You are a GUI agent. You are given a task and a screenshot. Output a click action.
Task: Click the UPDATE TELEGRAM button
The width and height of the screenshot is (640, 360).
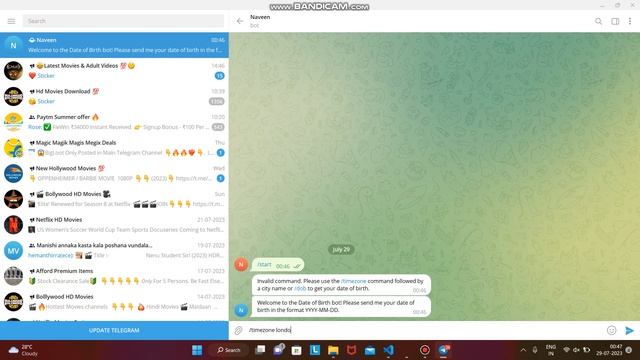[x=114, y=330]
